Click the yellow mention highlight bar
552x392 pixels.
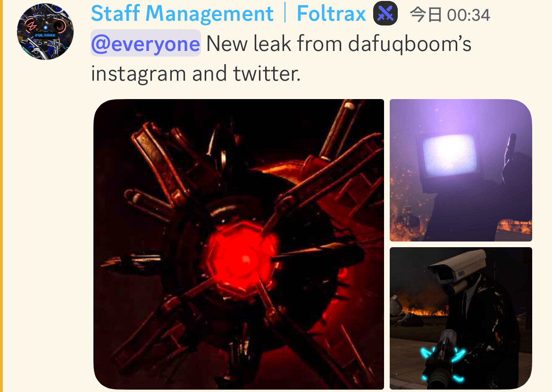[1, 196]
